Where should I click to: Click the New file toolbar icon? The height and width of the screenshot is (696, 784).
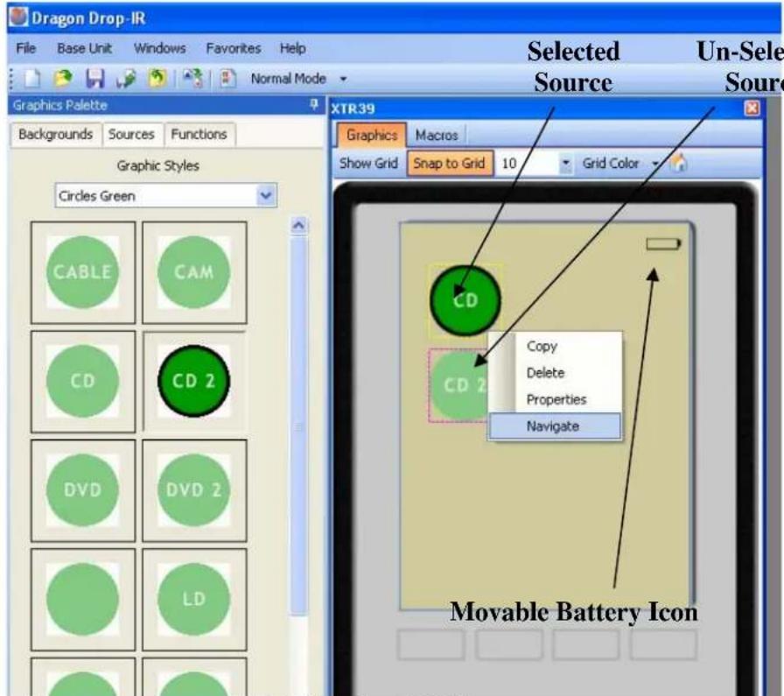click(33, 79)
